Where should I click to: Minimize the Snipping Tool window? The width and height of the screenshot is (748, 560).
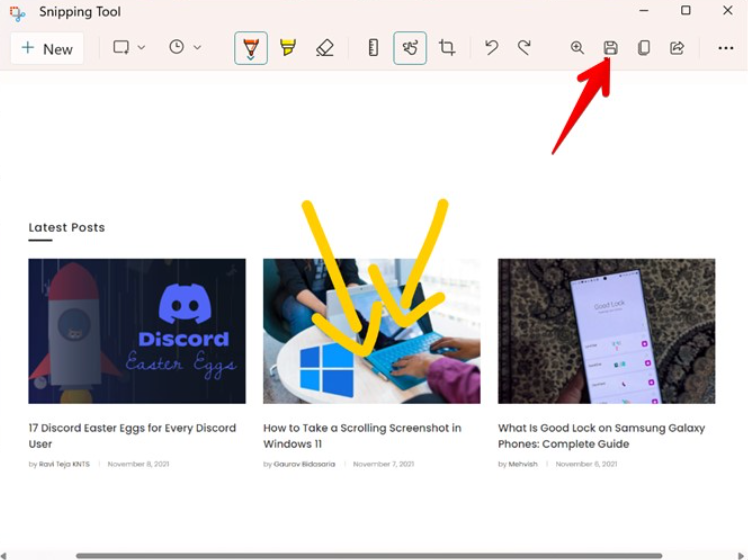[644, 10]
